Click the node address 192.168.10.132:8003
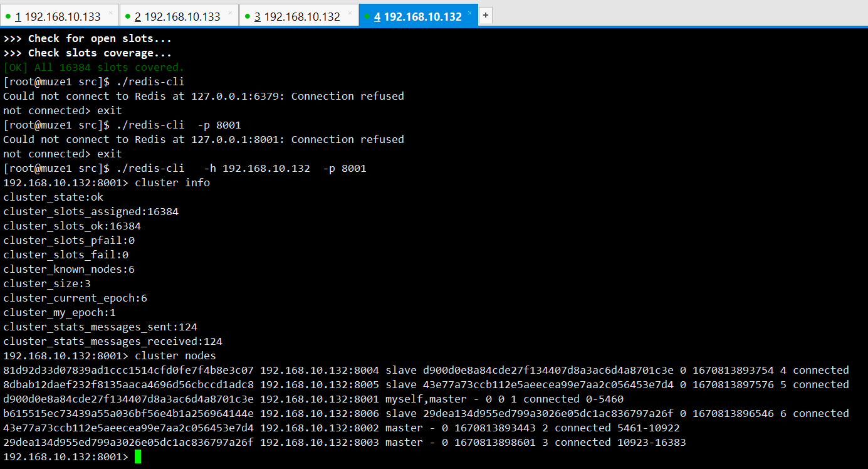The height and width of the screenshot is (469, 868). (x=320, y=442)
